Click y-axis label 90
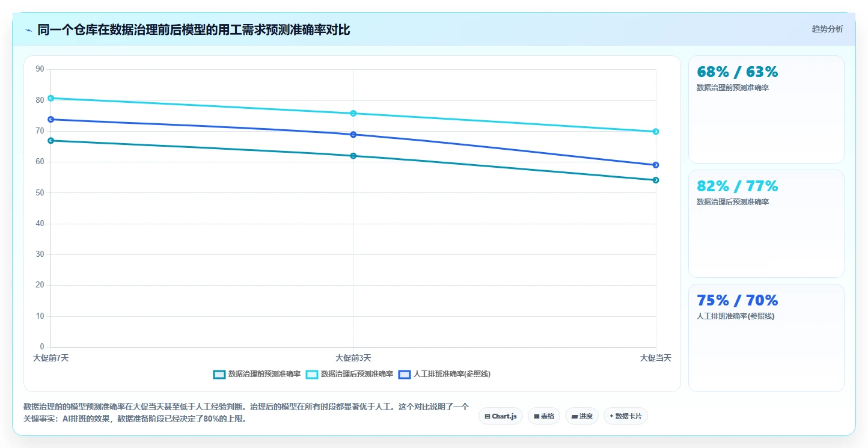Screen dimensions: 868x448 [x=40, y=69]
